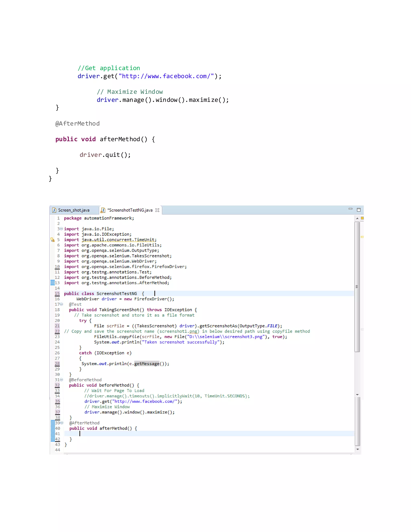Click the highlighted getMessage word on line 28
The image size is (411, 532).
147,364
